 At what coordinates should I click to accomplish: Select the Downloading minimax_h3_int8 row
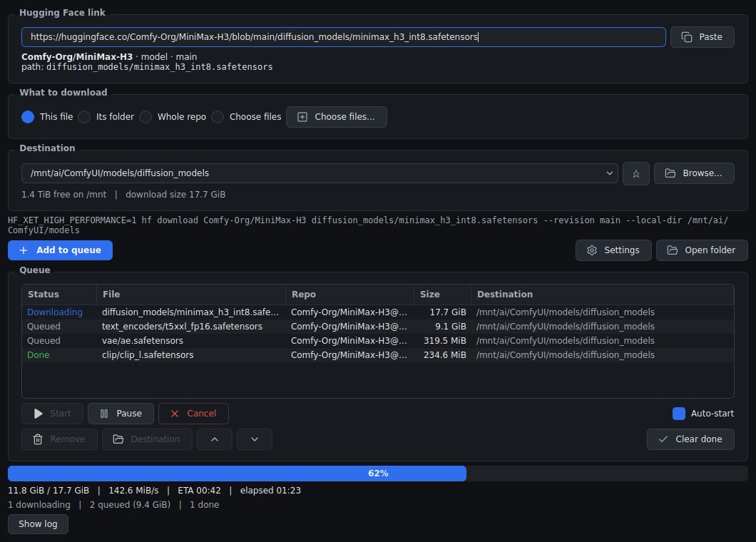[x=377, y=312]
